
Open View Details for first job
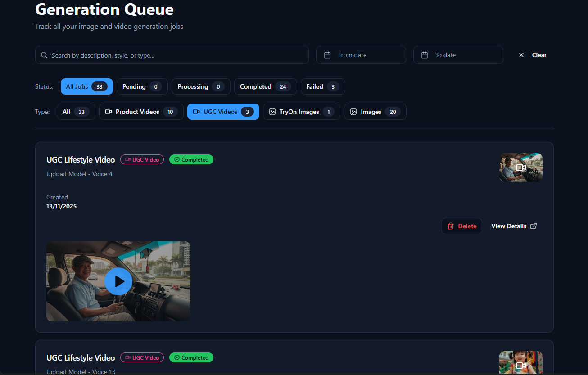coord(509,226)
